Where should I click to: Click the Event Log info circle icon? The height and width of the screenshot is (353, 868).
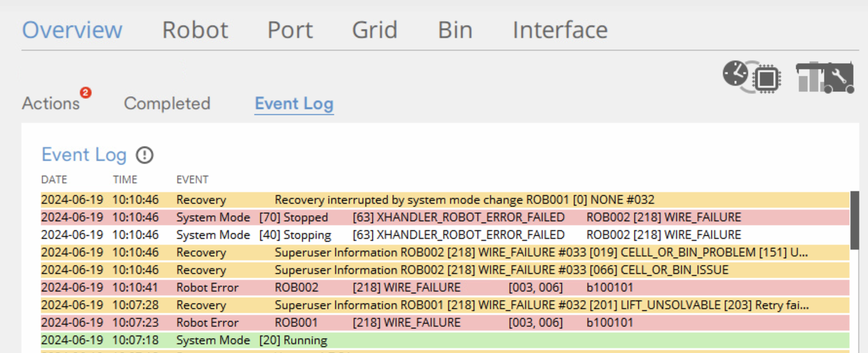(x=144, y=155)
